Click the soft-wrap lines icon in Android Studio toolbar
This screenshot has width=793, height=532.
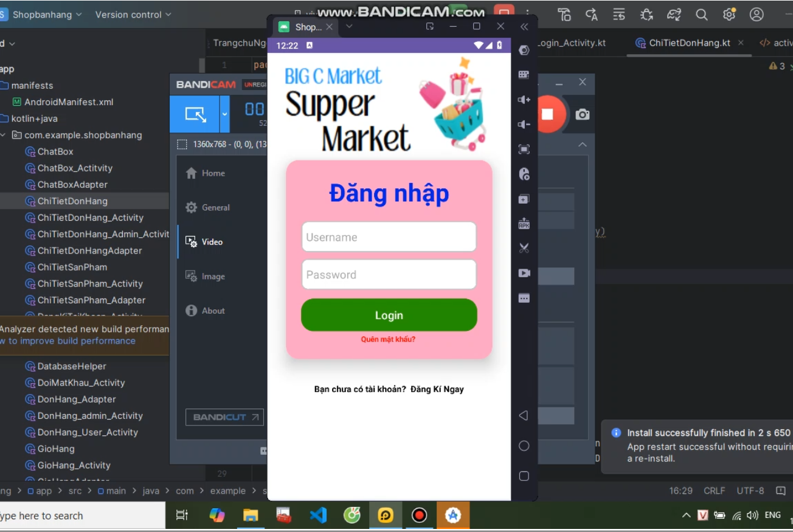(x=619, y=15)
